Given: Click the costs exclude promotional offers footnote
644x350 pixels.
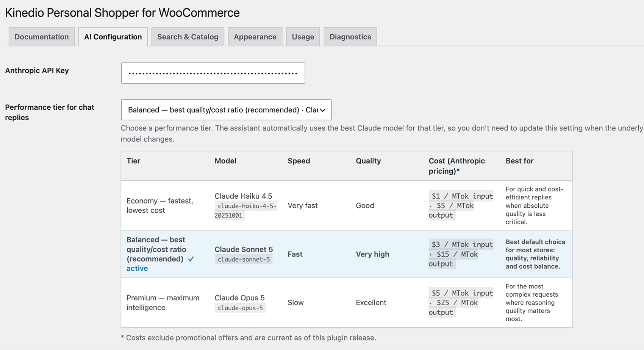Looking at the screenshot, I should (249, 338).
